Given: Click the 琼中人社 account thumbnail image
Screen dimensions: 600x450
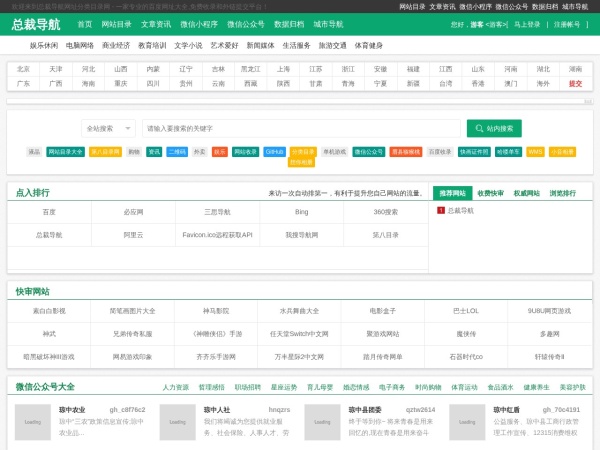Looking at the screenshot, I should tap(178, 422).
